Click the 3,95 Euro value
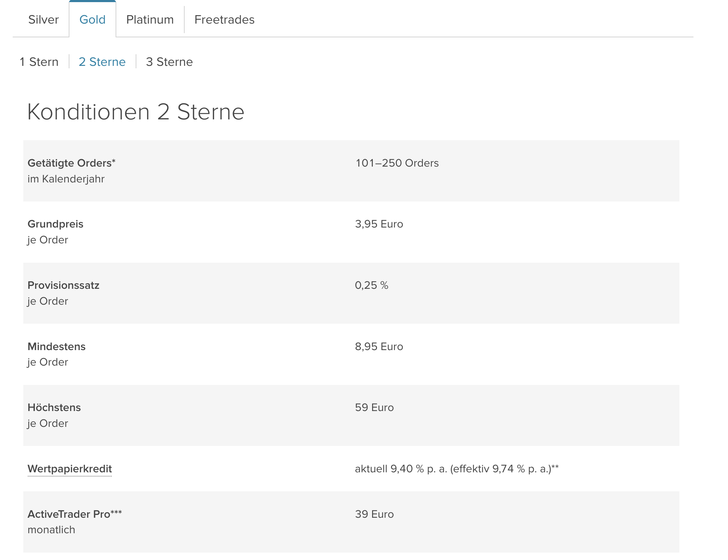This screenshot has height=560, width=728. tap(379, 224)
